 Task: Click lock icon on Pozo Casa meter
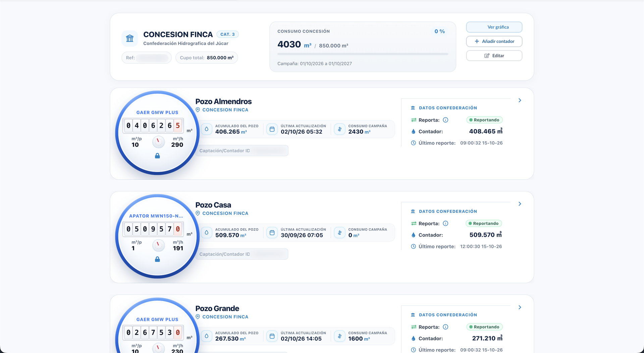[x=157, y=259]
